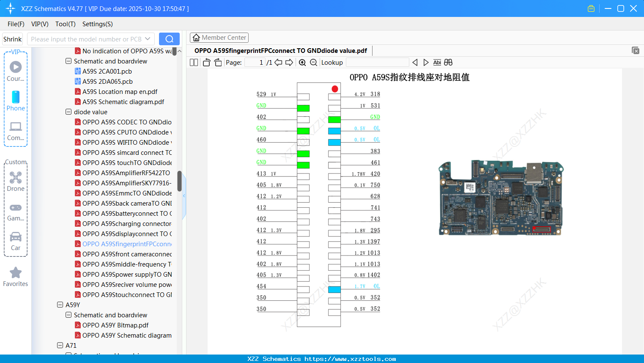Collapse the A59Y tree node

[60, 305]
